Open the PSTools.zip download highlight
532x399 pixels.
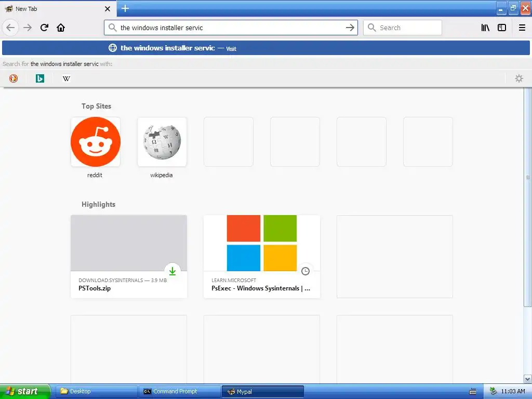pyautogui.click(x=129, y=257)
